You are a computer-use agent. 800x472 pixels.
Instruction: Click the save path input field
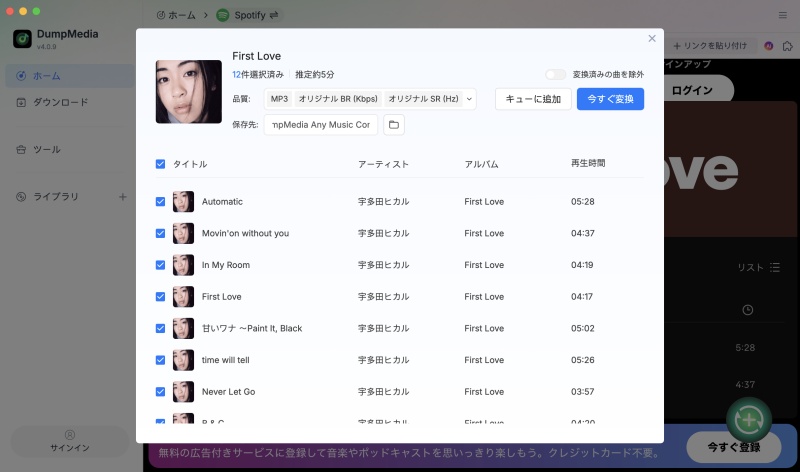pos(321,125)
